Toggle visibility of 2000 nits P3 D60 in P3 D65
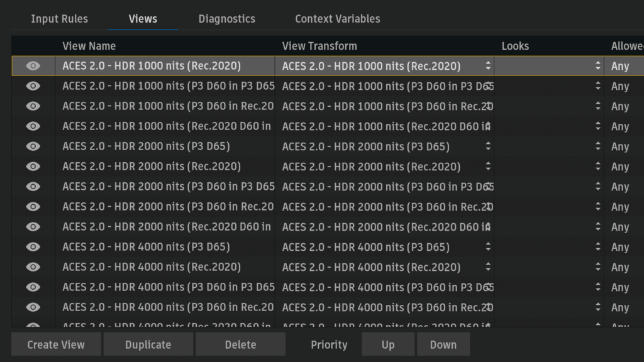644x362 pixels. click(x=33, y=186)
